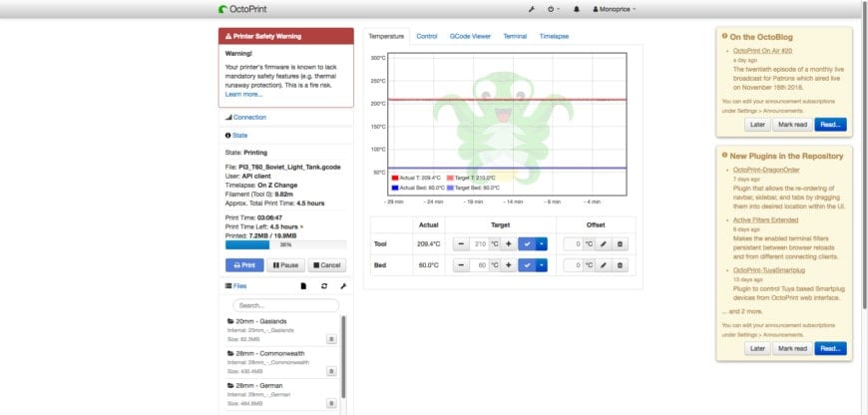Open file list settings wrench
868x415 pixels.
click(x=343, y=286)
